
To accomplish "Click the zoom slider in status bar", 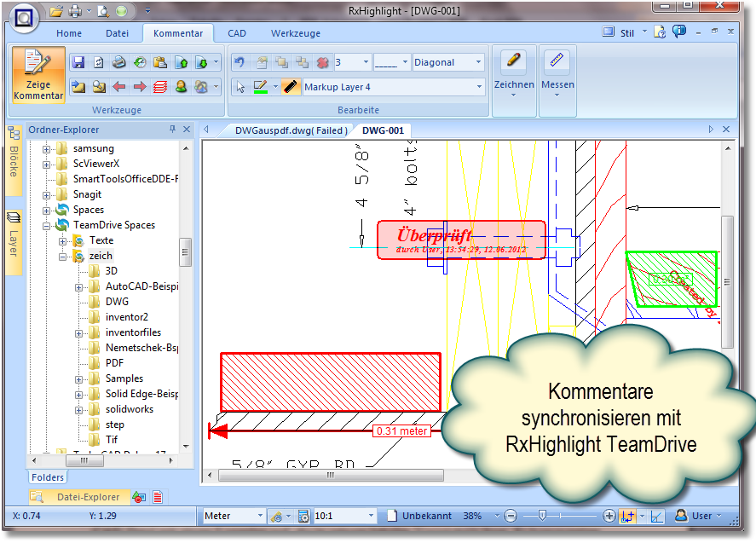I will pyautogui.click(x=543, y=516).
